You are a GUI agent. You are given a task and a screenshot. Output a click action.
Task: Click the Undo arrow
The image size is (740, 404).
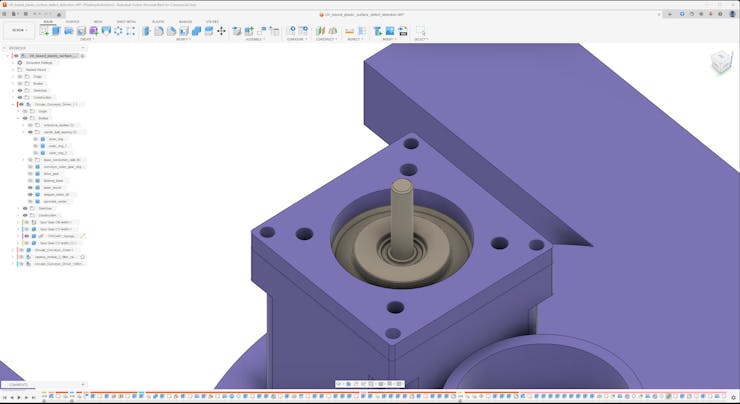click(x=36, y=14)
